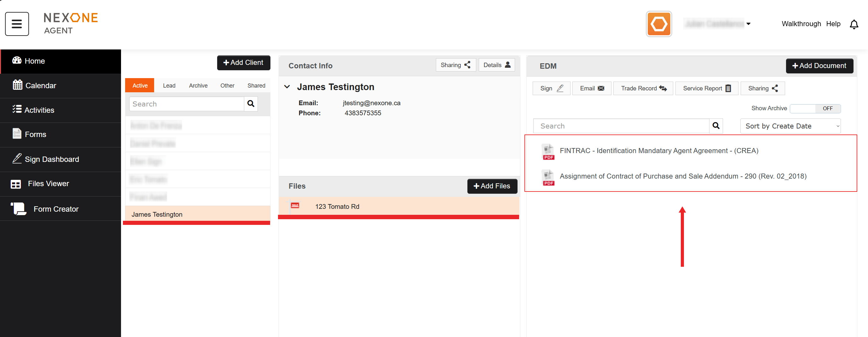Click the NexOne orange hexagon logo

click(x=658, y=24)
